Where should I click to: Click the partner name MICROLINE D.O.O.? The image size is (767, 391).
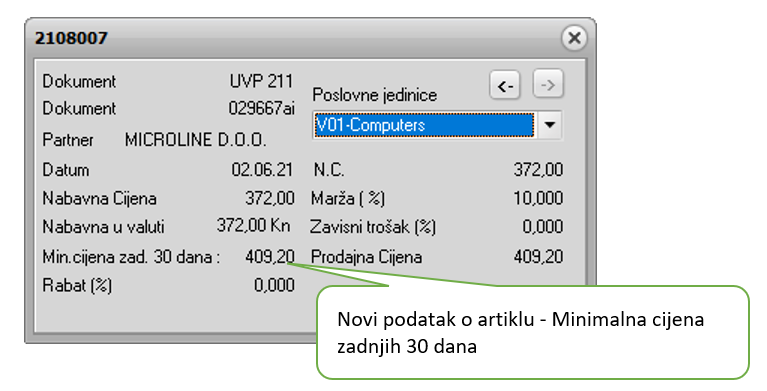click(196, 140)
